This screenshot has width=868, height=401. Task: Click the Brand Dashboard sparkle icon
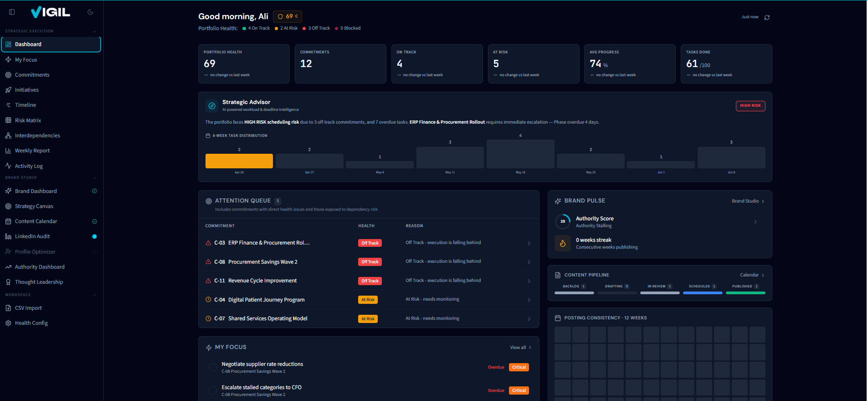click(8, 191)
